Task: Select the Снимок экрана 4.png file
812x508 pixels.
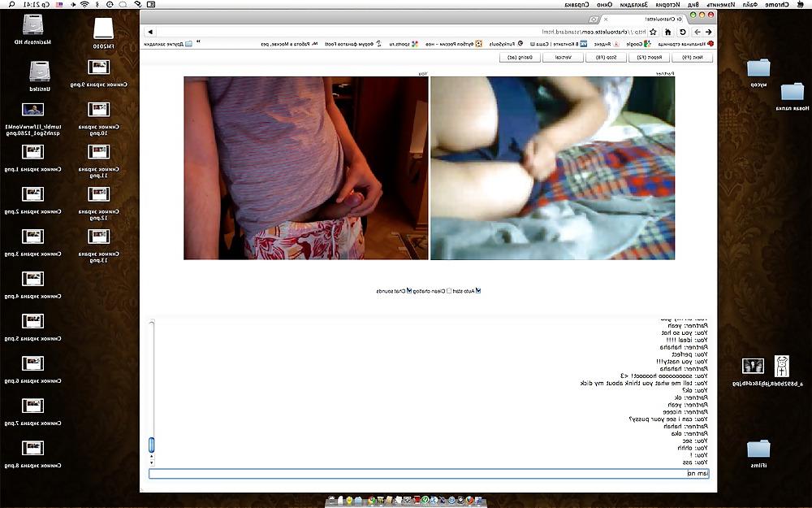Action: tap(32, 279)
